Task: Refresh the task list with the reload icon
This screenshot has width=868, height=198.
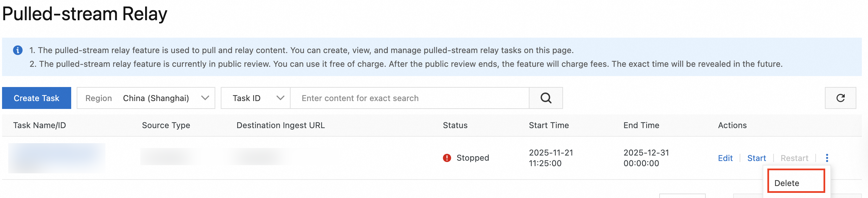Action: [840, 98]
